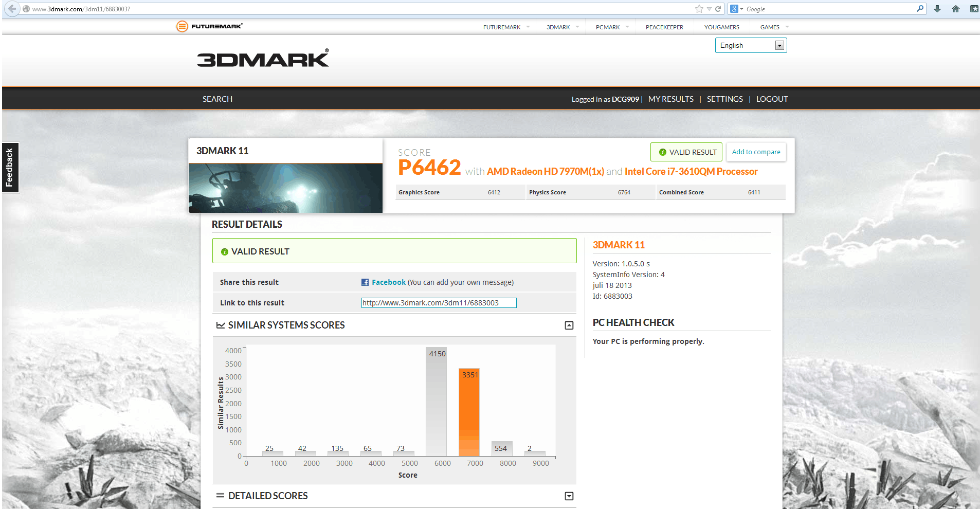
Task: Open the English language dropdown
Action: [x=751, y=45]
